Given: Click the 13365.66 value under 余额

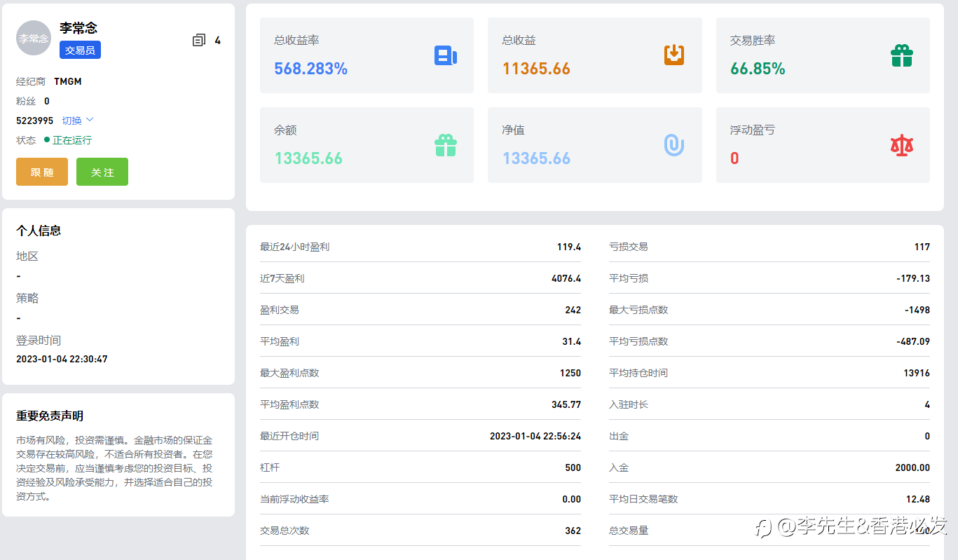Looking at the screenshot, I should [308, 158].
